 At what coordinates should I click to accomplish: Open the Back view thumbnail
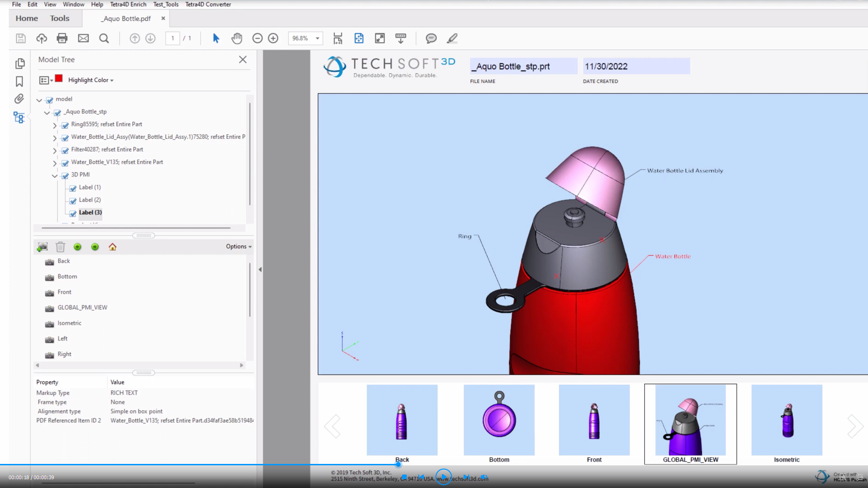click(402, 420)
